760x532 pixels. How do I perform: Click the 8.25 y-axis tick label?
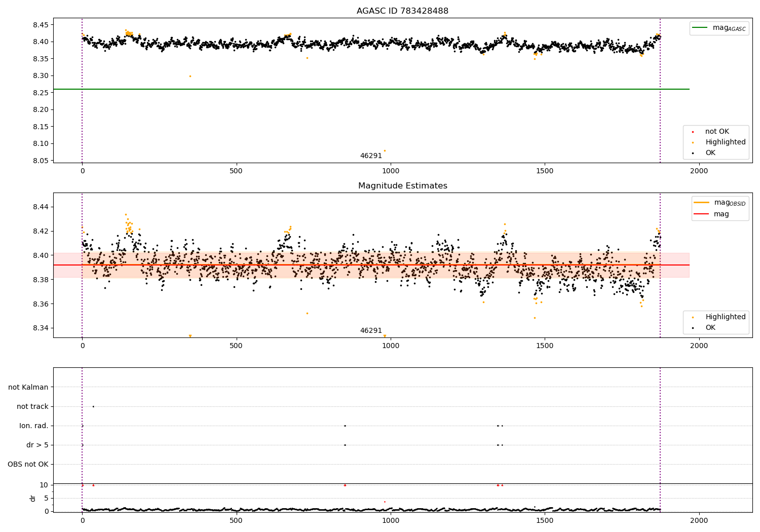[x=40, y=93]
